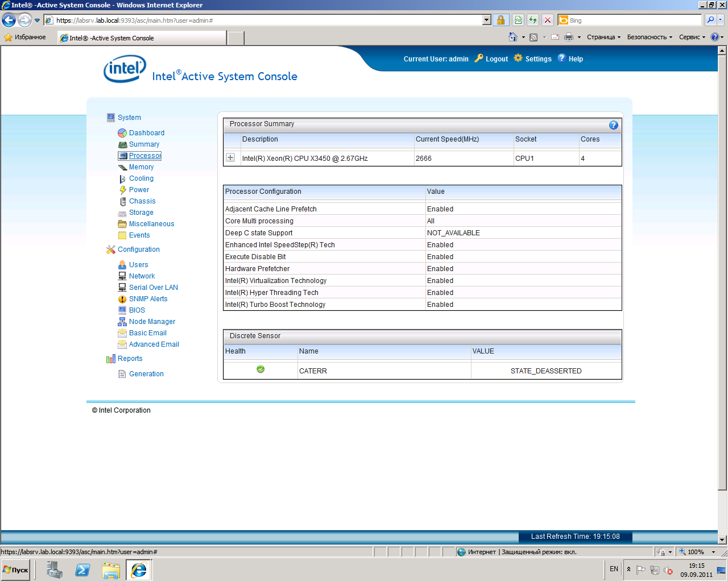Click the SNMP Alerts warning icon
The width and height of the screenshot is (728, 582).
(122, 299)
